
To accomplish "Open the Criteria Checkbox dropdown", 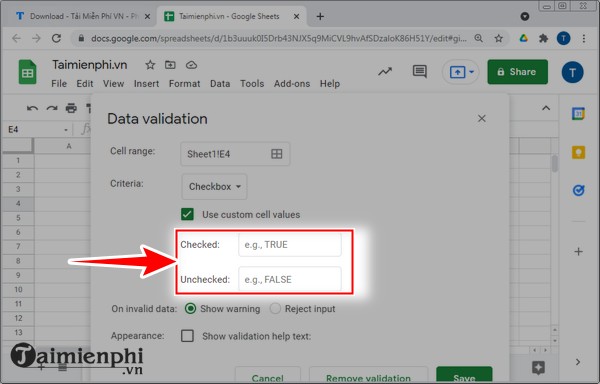I will [x=214, y=187].
